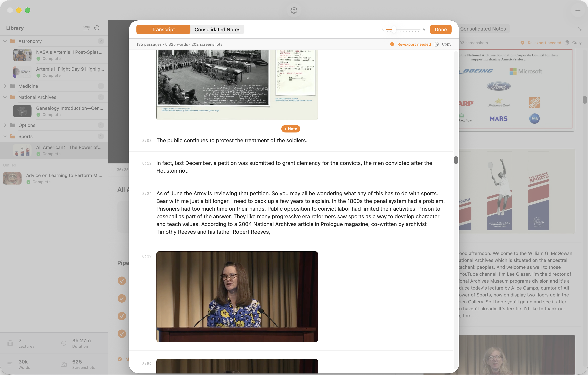
Task: Click the 8:59 timestamp
Action: pyautogui.click(x=147, y=364)
